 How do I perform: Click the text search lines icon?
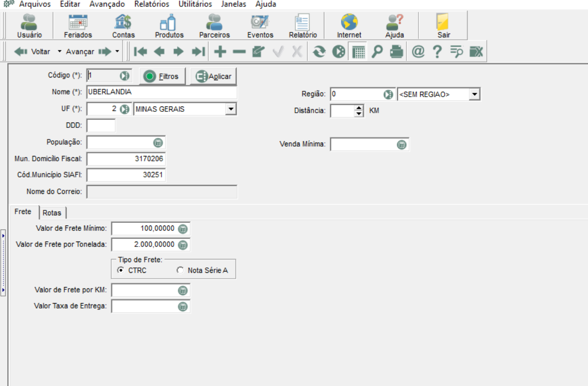click(x=456, y=52)
